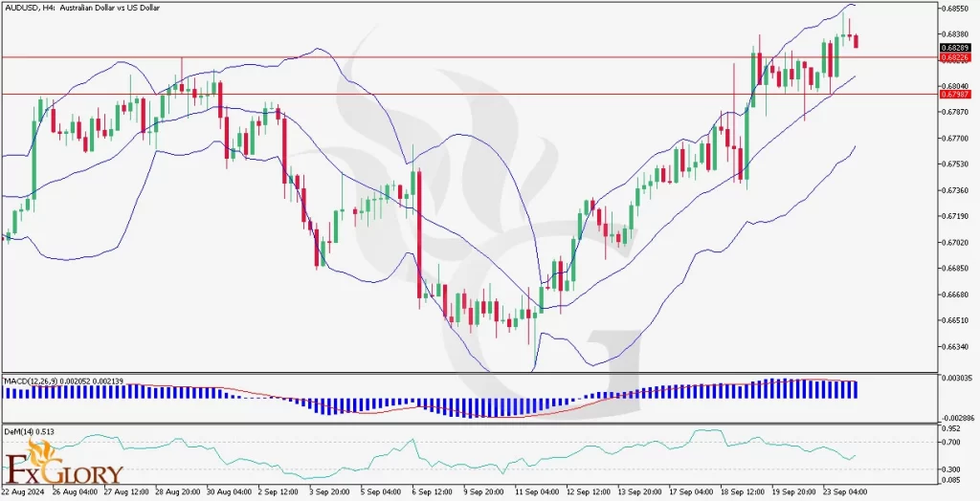Click the 0.67020 price axis label

pos(956,243)
